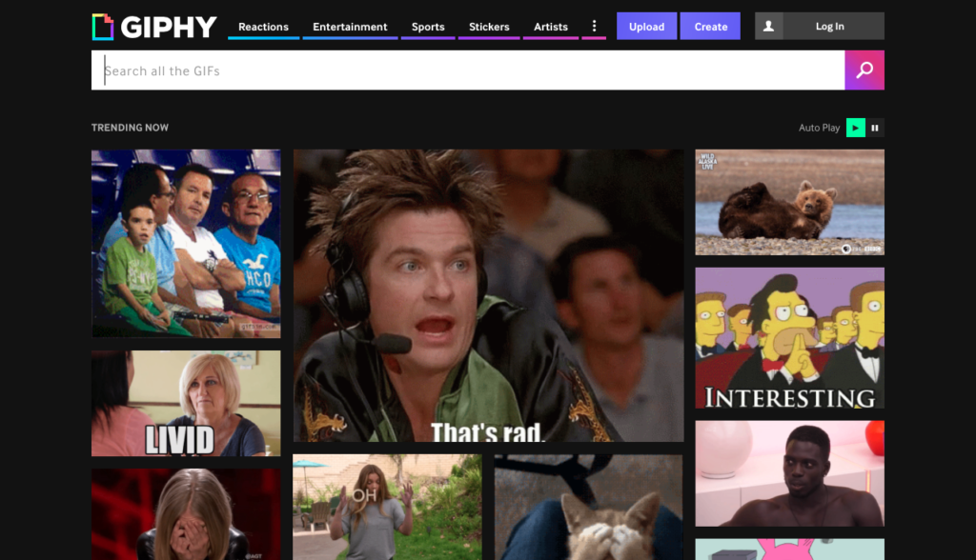Open the cat covering eyes GIF
976x560 pixels.
[589, 507]
